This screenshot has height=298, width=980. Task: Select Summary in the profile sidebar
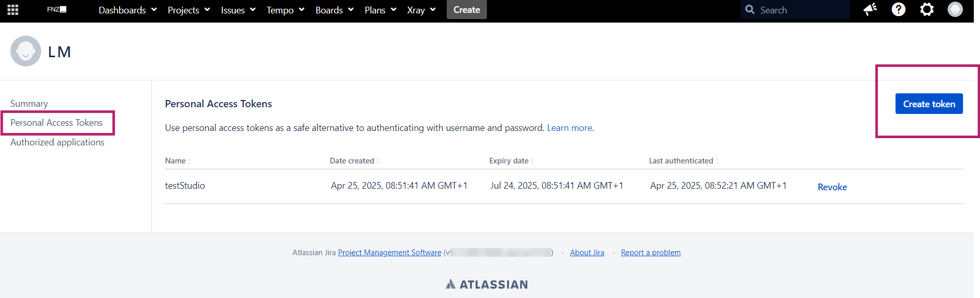point(29,104)
